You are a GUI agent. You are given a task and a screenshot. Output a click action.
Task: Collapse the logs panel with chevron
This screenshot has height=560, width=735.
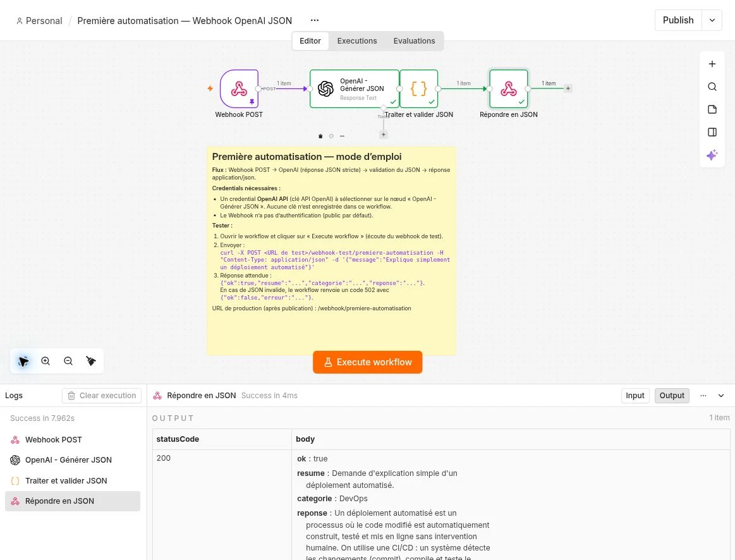click(x=721, y=396)
